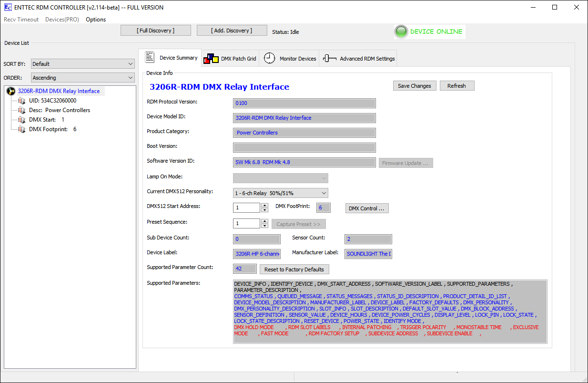Open the Order Ascending dropdown
The width and height of the screenshot is (588, 383).
click(x=83, y=78)
